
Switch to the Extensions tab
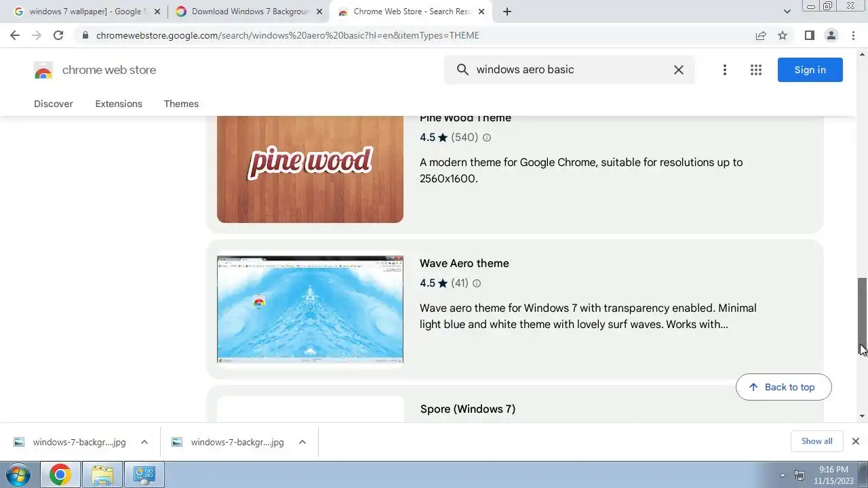(x=119, y=104)
